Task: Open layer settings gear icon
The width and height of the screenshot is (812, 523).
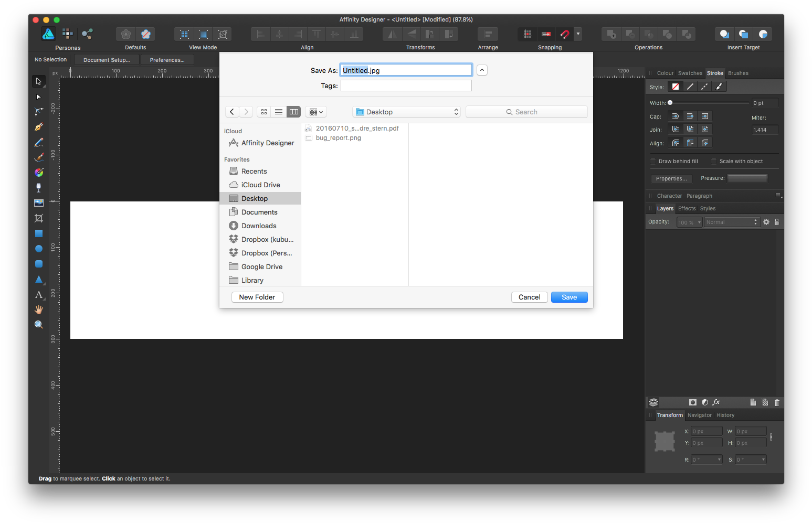Action: pyautogui.click(x=766, y=222)
